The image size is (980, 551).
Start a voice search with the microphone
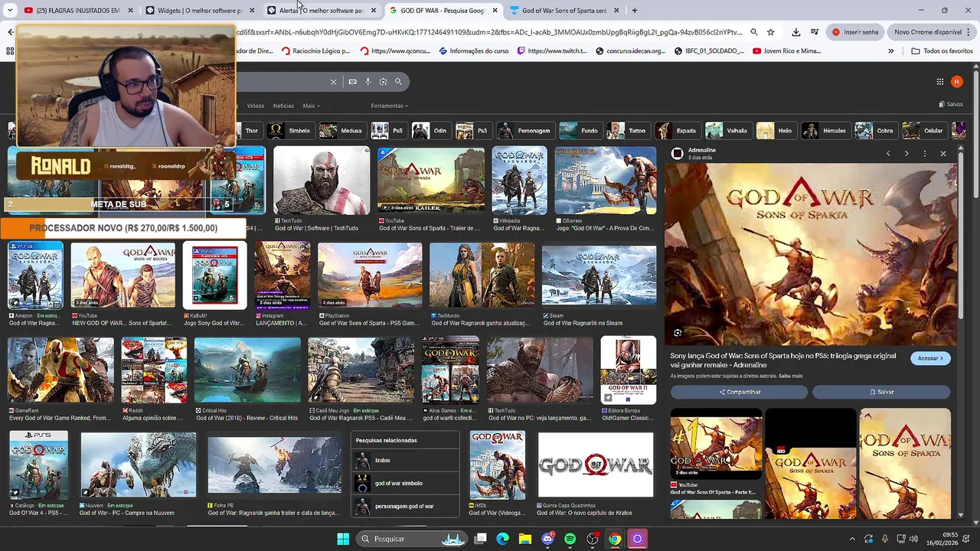coord(367,82)
